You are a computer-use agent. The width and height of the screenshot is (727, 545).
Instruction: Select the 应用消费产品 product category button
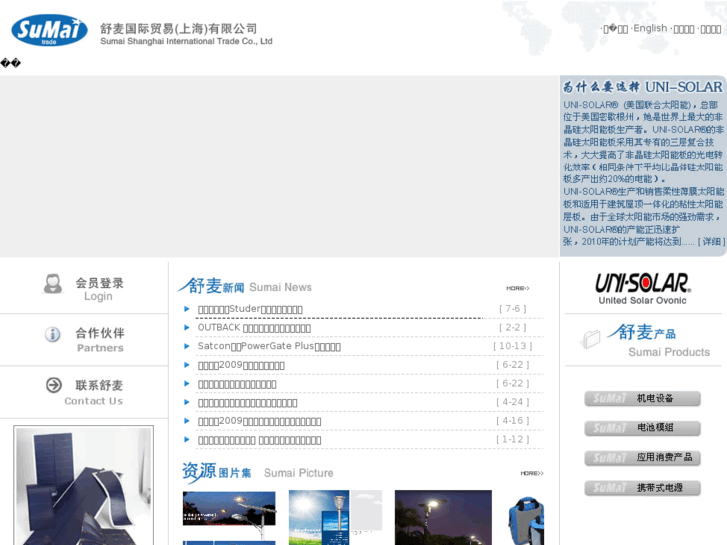[642, 458]
